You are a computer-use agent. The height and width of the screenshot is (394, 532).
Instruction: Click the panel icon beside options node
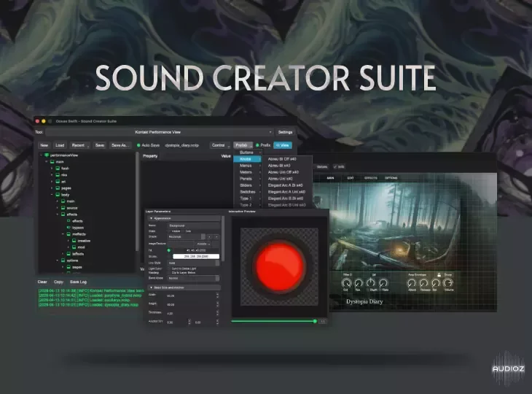pyautogui.click(x=63, y=260)
